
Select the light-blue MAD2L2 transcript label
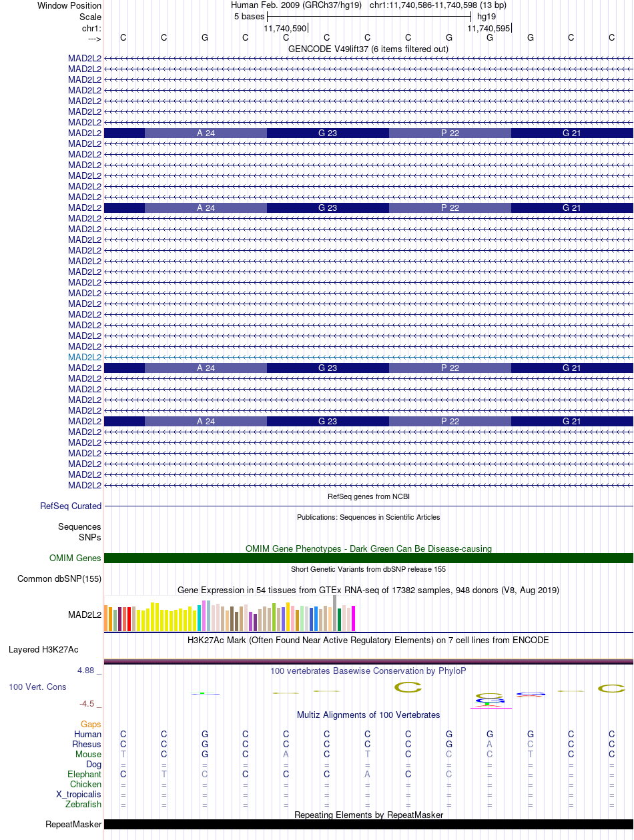(x=85, y=357)
